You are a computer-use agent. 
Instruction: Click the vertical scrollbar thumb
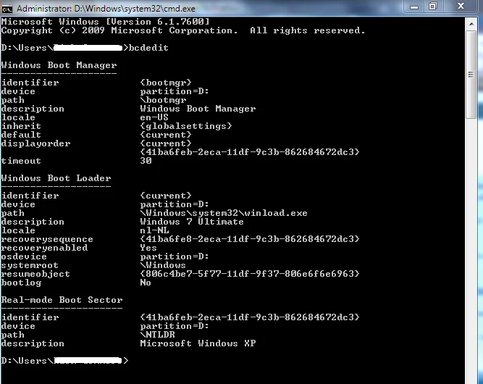(x=471, y=74)
